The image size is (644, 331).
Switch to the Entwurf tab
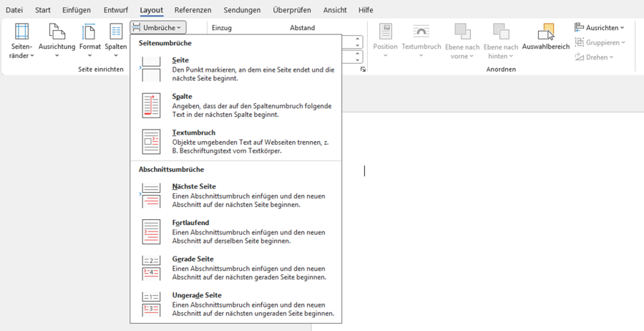tap(116, 10)
